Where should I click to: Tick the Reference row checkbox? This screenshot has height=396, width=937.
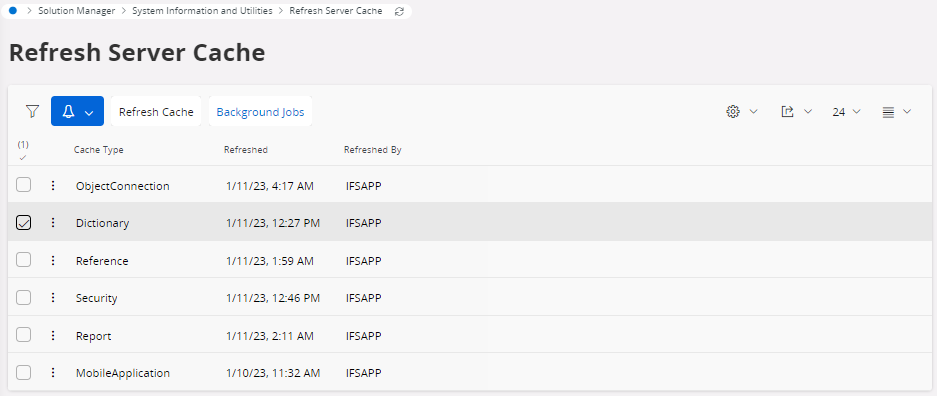[x=23, y=260]
